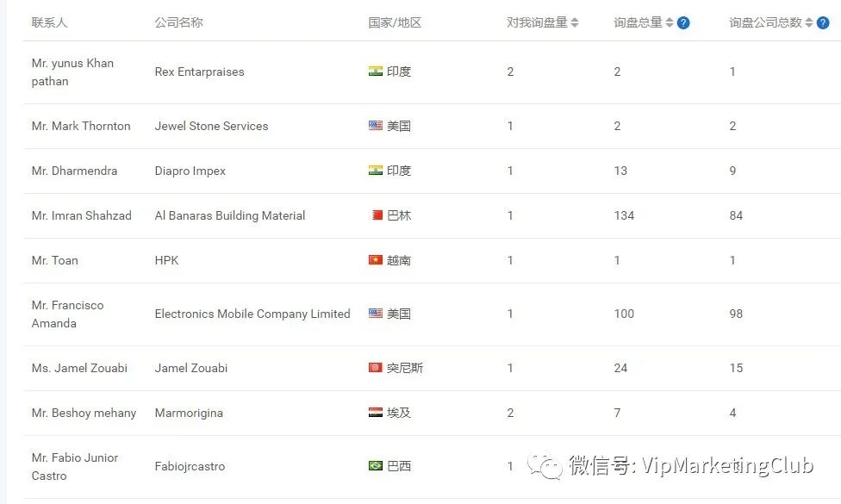Click company Fabiojrcastro
Image resolution: width=841 pixels, height=504 pixels.
[190, 466]
